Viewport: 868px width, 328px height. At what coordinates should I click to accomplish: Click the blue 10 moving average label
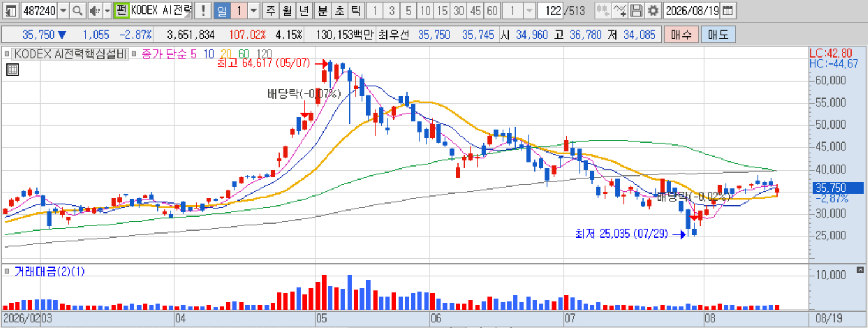click(x=208, y=54)
